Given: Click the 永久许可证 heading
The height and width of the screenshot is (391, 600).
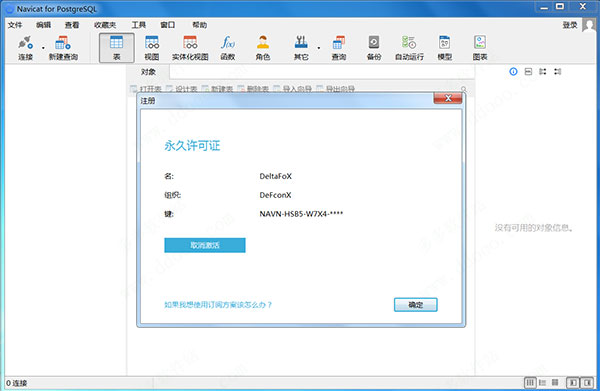Looking at the screenshot, I should [192, 145].
